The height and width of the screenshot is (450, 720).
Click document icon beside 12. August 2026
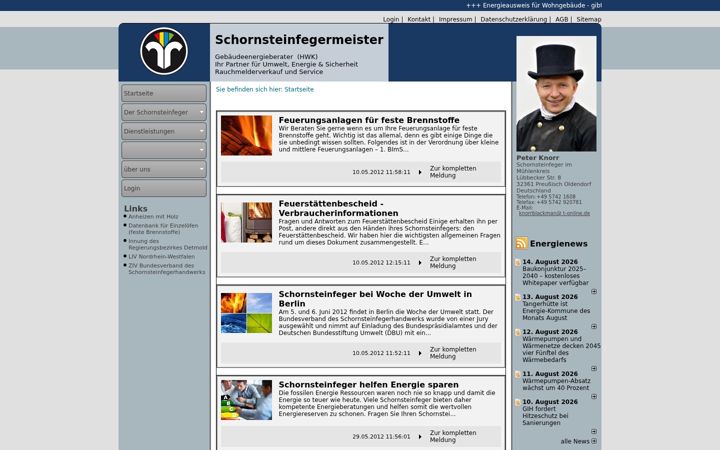pos(518,332)
